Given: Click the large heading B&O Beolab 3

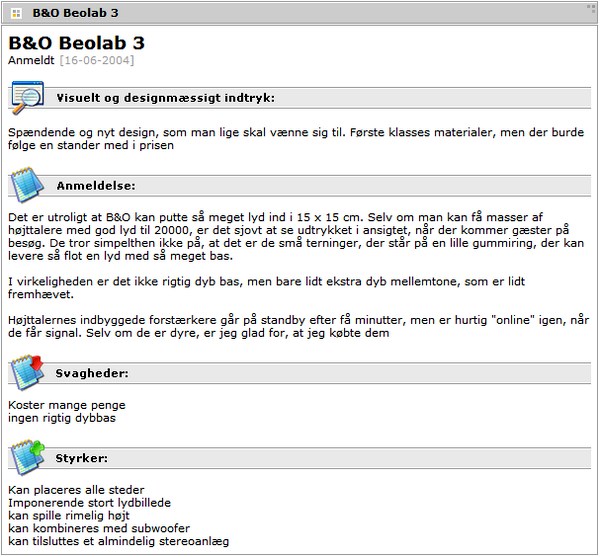Looking at the screenshot, I should click(x=77, y=42).
